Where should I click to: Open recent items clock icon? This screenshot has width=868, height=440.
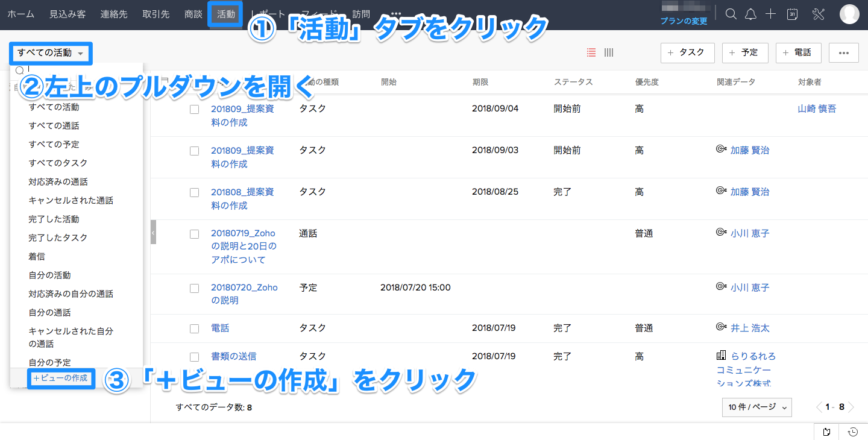[x=853, y=432]
